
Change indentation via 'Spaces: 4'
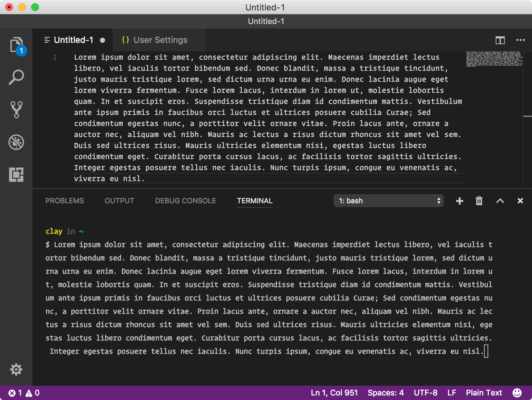[x=386, y=393]
